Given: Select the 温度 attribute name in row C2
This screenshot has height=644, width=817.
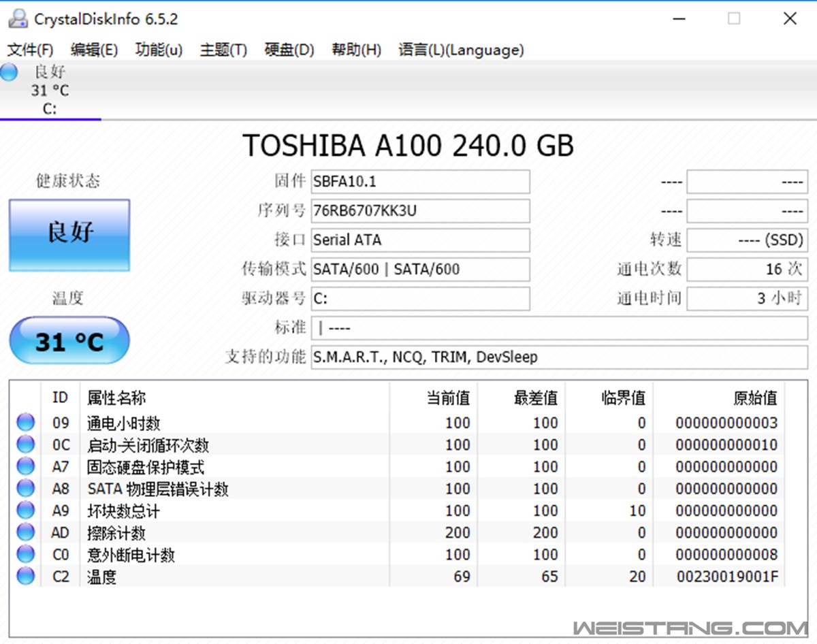Looking at the screenshot, I should [x=101, y=577].
